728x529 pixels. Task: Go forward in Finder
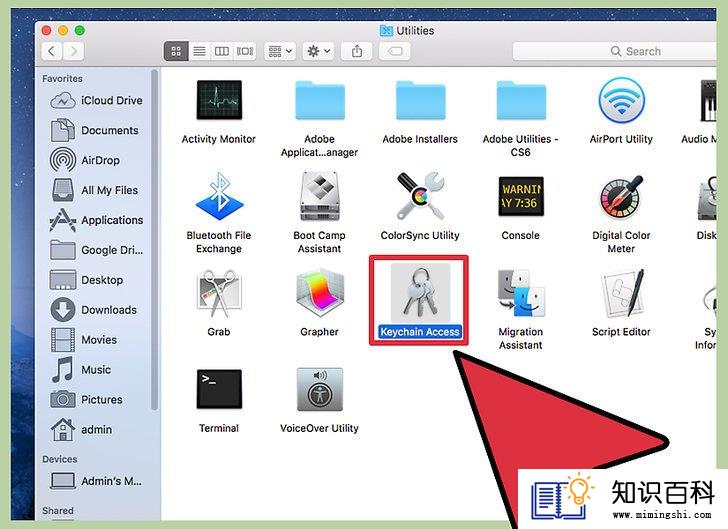coord(73,51)
